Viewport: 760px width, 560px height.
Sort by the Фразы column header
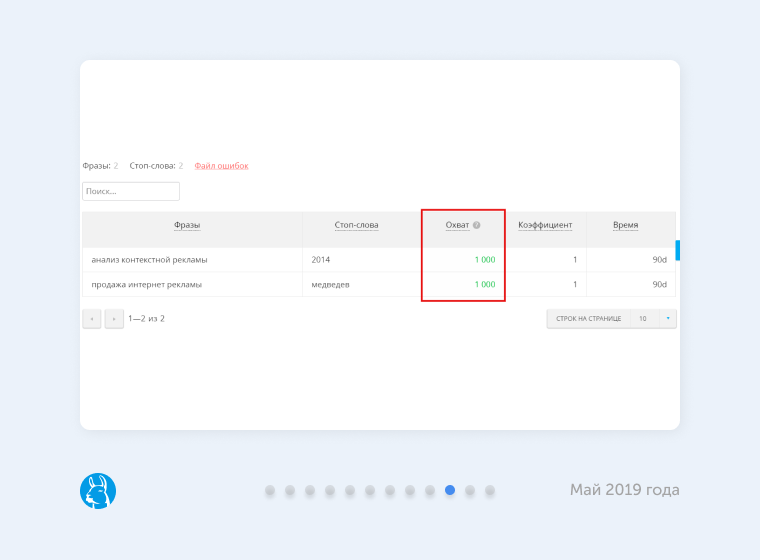tap(187, 225)
